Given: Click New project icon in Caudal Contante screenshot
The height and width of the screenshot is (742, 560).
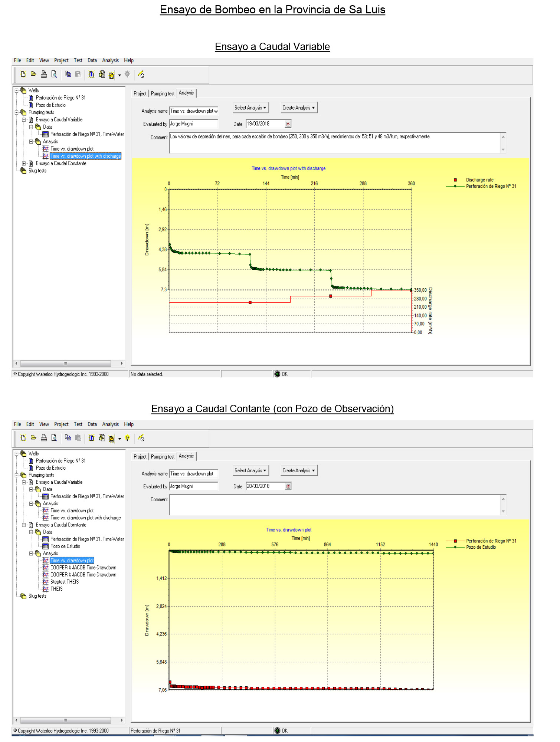Looking at the screenshot, I should click(x=23, y=438).
